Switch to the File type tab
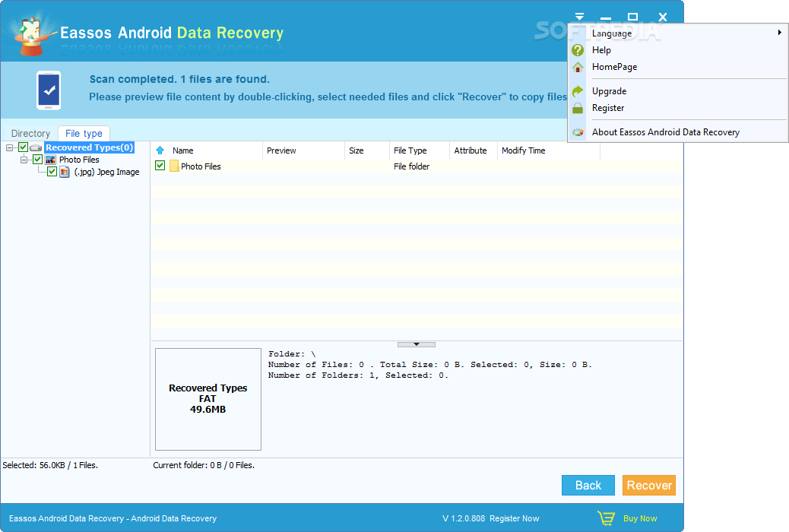The width and height of the screenshot is (789, 532). [84, 133]
